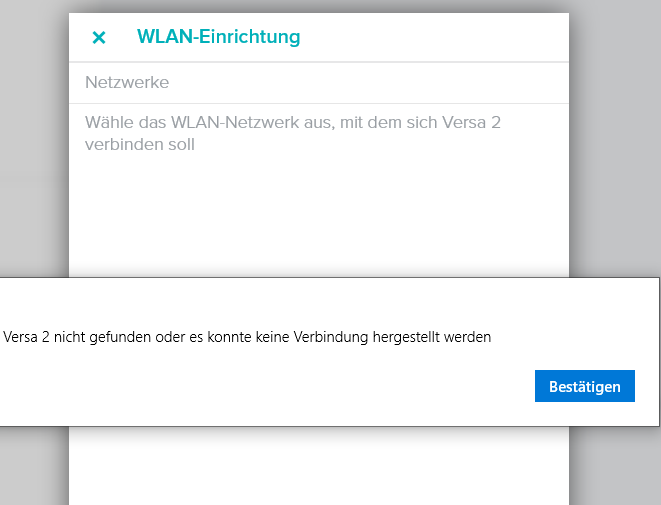Click the 'Wähle das WLAN-Netzwerk aus' instruction line

point(250,122)
